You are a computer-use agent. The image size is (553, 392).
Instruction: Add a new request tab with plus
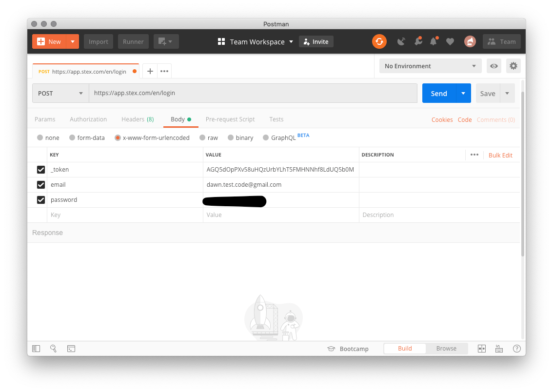click(150, 71)
